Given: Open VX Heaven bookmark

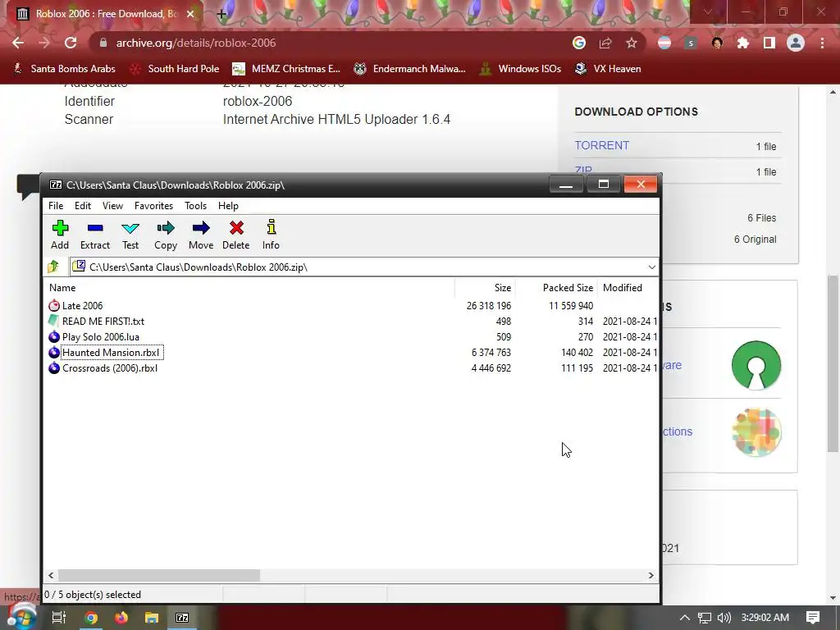Looking at the screenshot, I should [x=608, y=69].
